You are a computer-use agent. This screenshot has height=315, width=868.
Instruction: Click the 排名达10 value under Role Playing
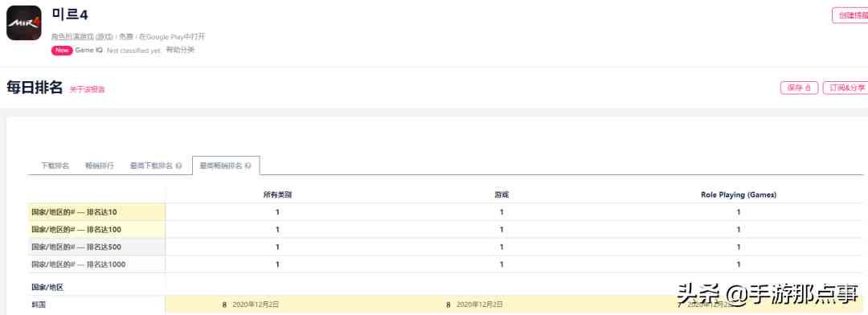pos(739,212)
